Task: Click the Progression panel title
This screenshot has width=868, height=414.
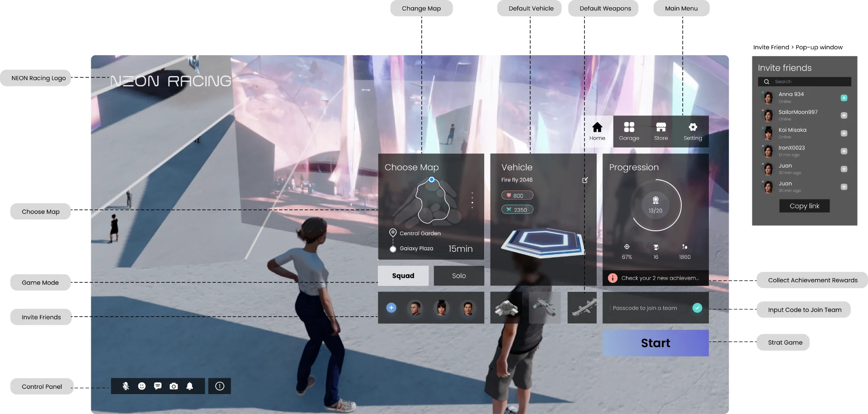Action: click(x=634, y=167)
